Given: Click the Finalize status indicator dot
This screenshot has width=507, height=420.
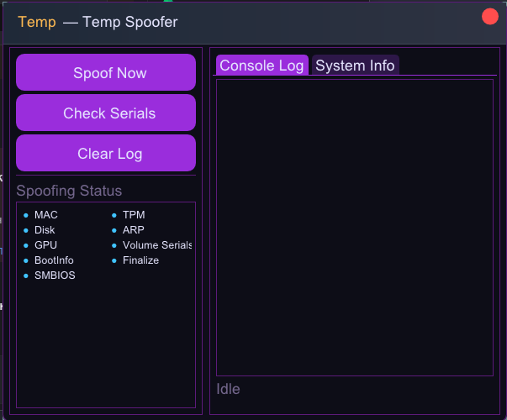Looking at the screenshot, I should (114, 260).
